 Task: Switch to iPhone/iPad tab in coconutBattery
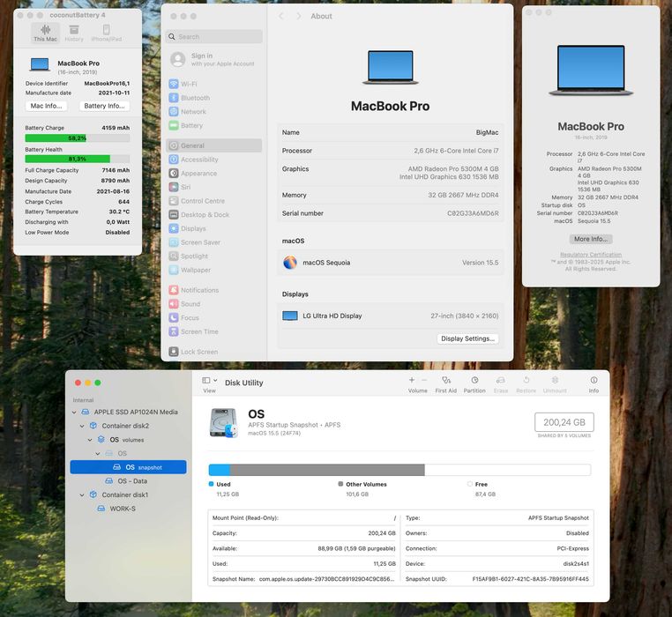[107, 33]
